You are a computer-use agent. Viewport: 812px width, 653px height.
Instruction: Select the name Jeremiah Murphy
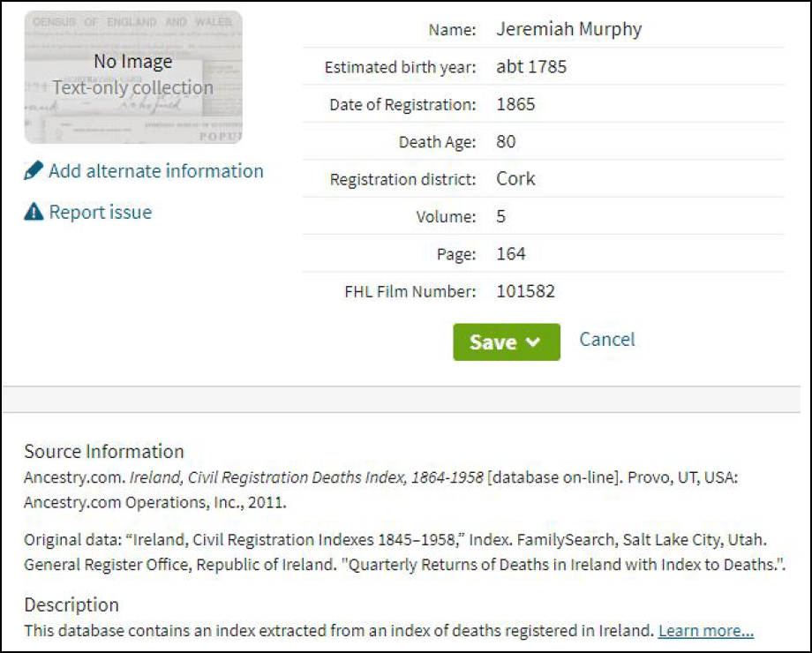[568, 29]
